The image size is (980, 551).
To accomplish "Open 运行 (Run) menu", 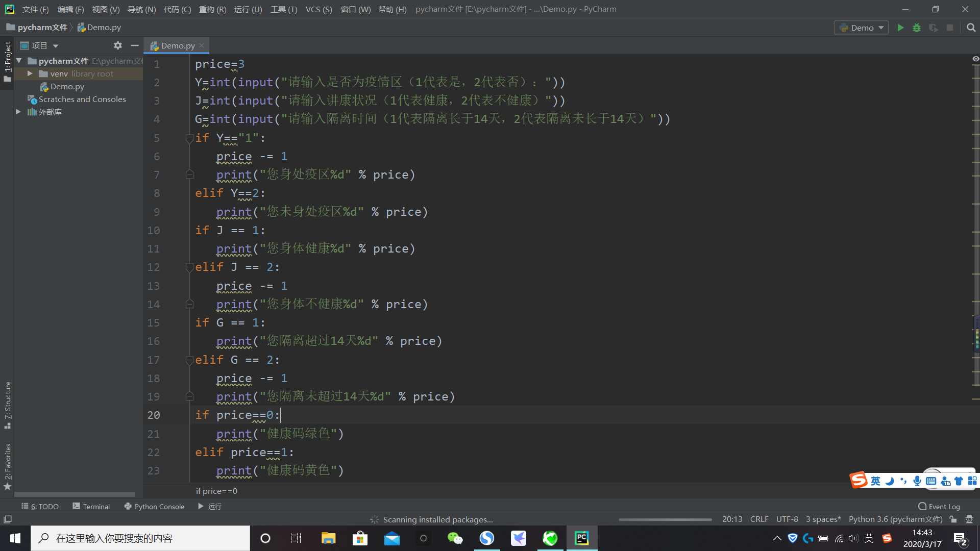I will tap(248, 9).
